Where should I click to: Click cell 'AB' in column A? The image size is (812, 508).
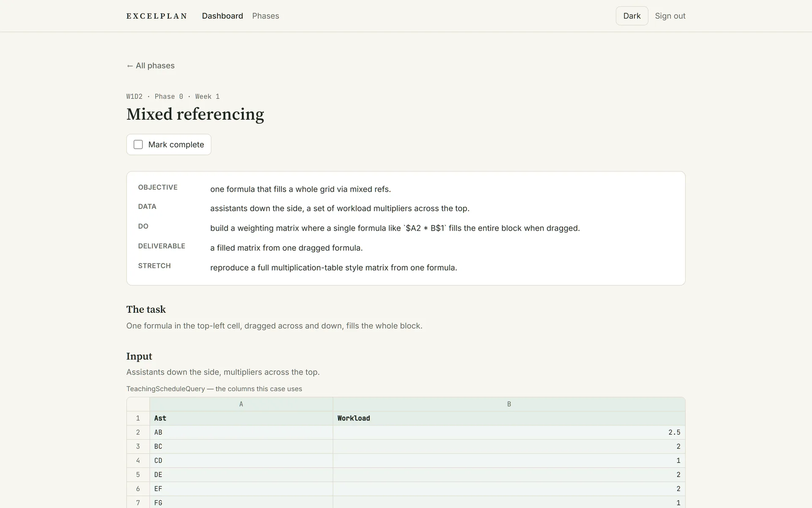click(241, 432)
